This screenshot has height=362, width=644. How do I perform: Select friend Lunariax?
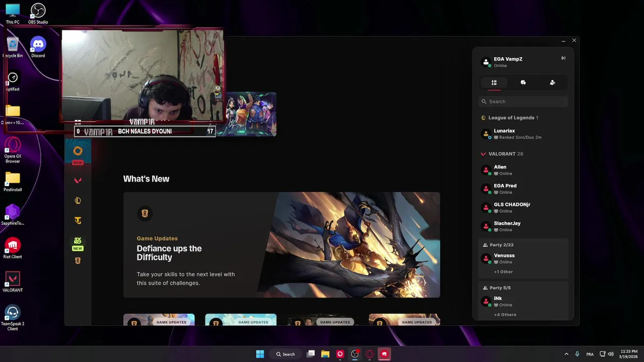pyautogui.click(x=523, y=134)
